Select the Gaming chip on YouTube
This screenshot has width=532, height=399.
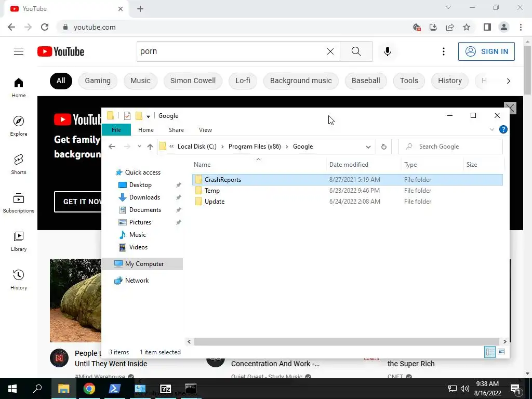click(x=98, y=81)
